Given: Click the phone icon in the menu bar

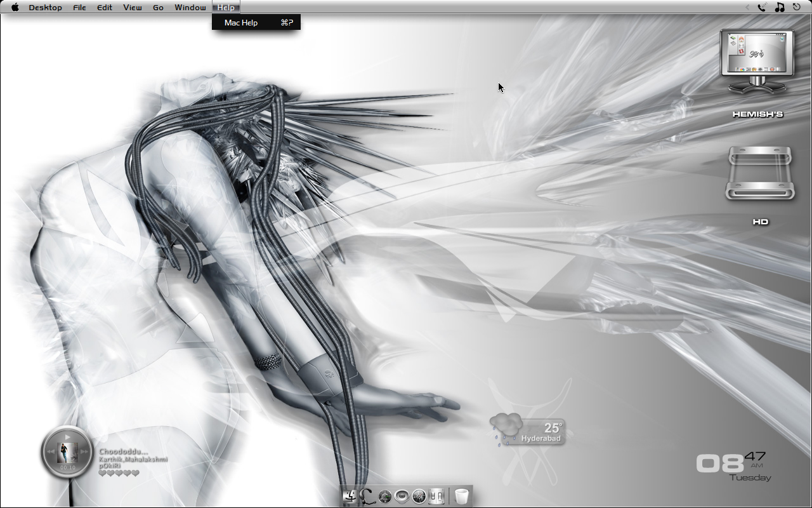Looking at the screenshot, I should point(762,8).
